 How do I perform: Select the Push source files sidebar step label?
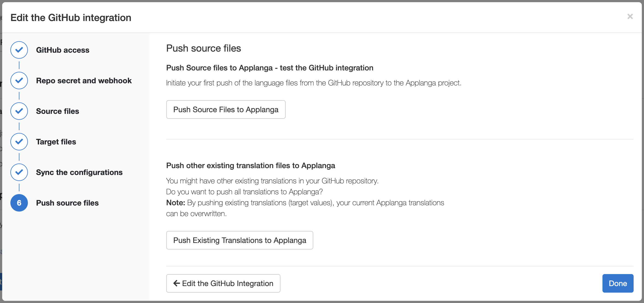point(67,203)
